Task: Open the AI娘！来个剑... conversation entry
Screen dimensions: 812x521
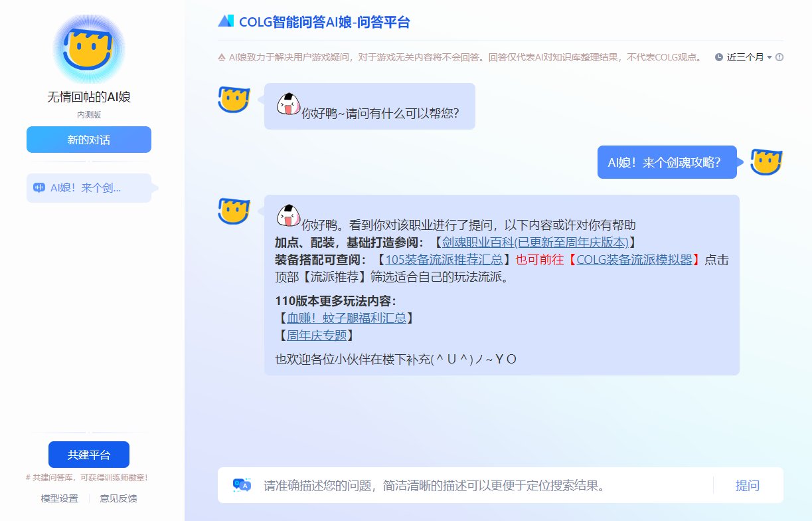Action: coord(89,188)
